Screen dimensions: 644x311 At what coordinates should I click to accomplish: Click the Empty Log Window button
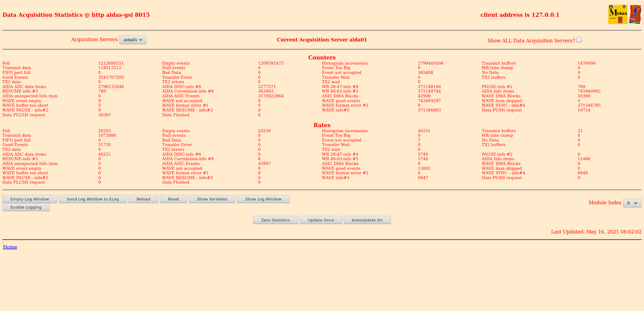30,199
